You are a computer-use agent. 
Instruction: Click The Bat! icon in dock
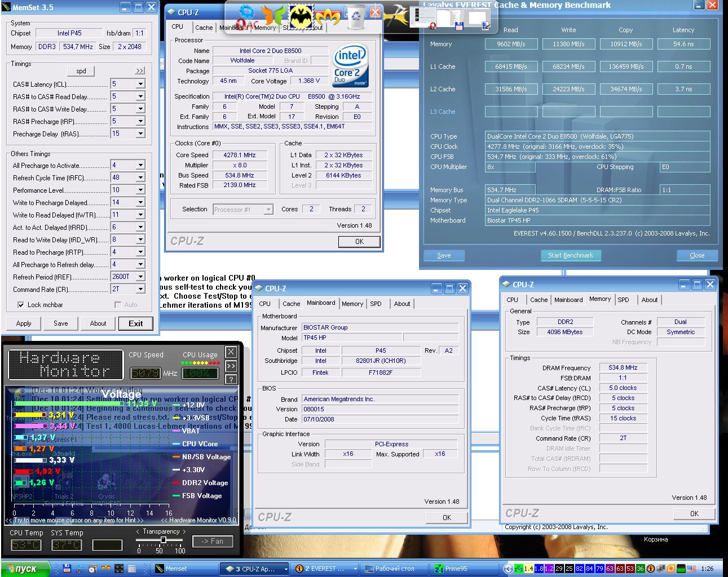[300, 16]
